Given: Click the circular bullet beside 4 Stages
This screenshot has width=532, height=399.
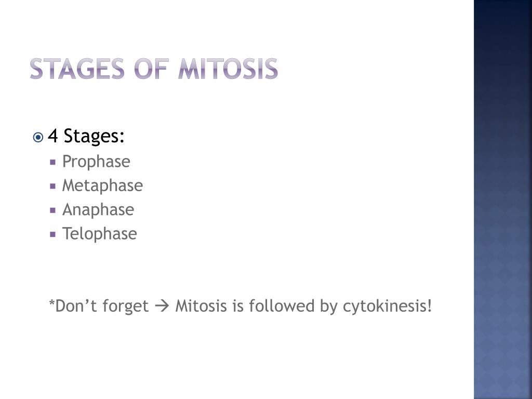Looking at the screenshot, I should 38,137.
